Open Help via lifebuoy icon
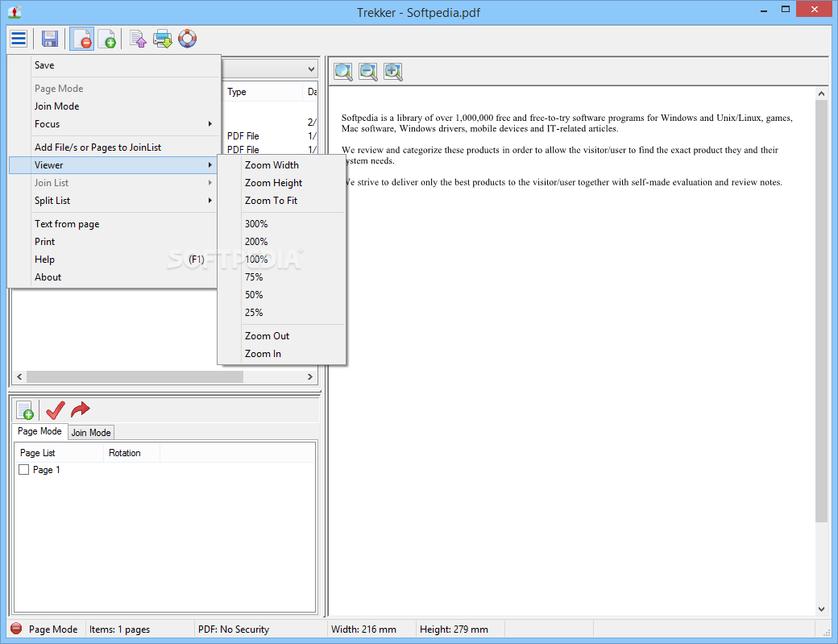The image size is (838, 644). [188, 39]
